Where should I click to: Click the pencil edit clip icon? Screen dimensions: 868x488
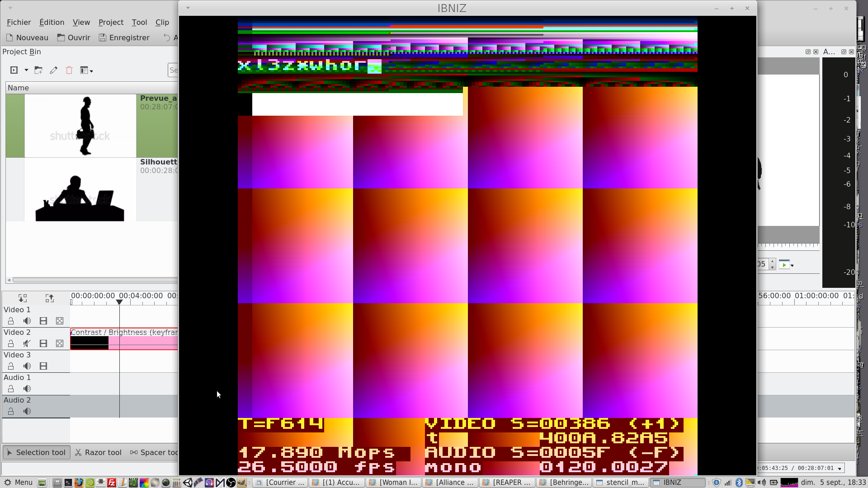pos(54,70)
